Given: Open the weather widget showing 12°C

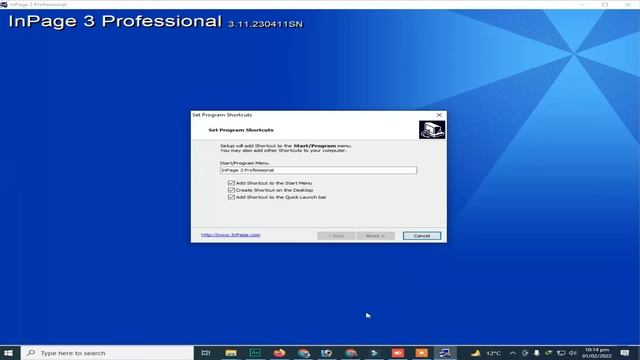Looking at the screenshot, I should pyautogui.click(x=485, y=353).
